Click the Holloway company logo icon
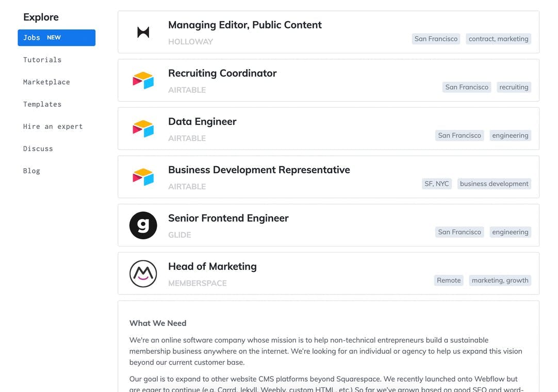This screenshot has width=558, height=392. coord(143,32)
